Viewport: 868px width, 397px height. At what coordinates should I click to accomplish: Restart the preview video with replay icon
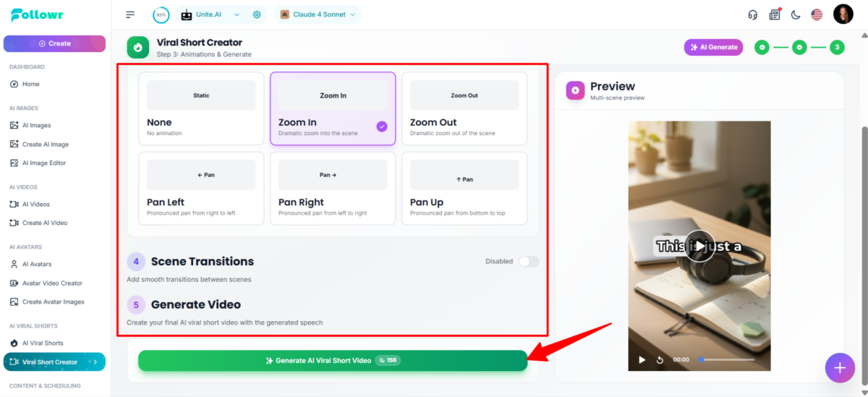(x=660, y=359)
